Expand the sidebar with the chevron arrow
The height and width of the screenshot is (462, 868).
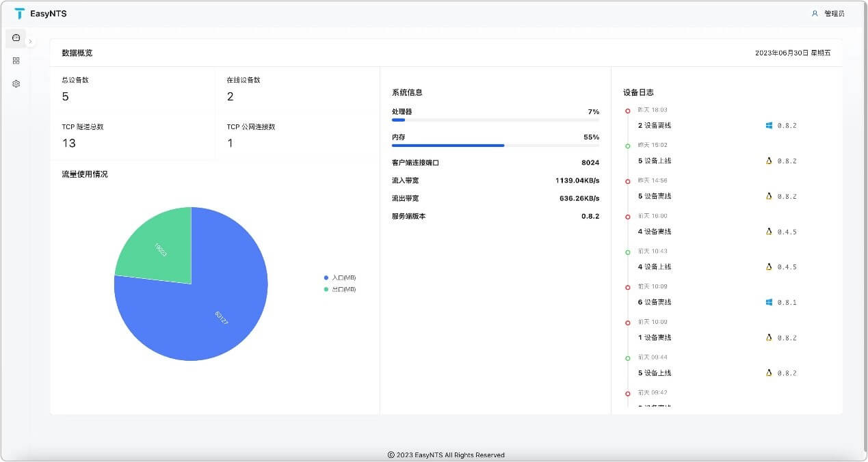30,42
